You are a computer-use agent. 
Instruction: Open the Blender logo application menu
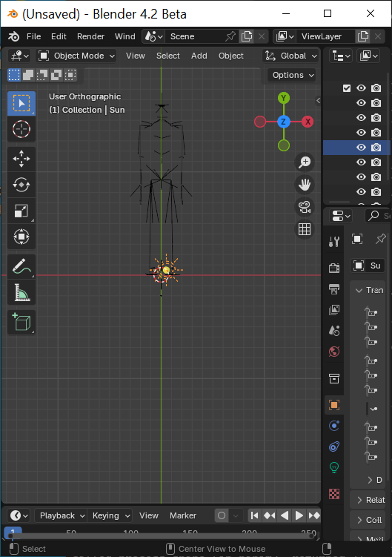point(13,36)
